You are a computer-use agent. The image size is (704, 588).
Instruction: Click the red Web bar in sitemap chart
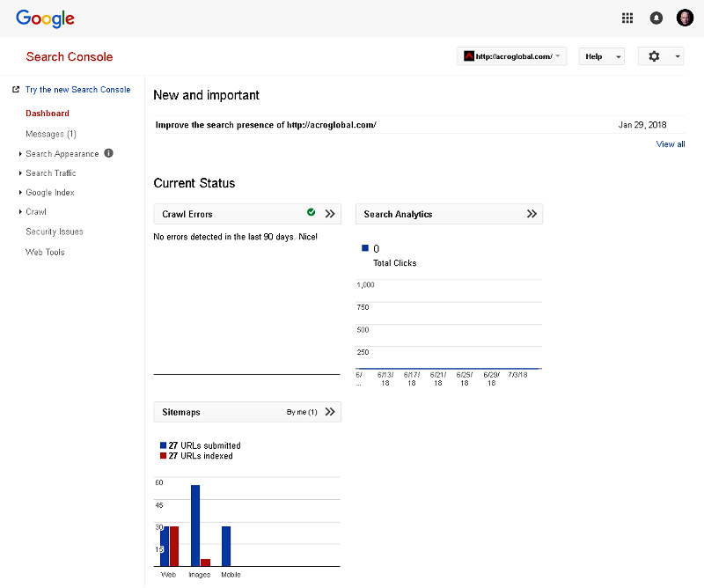[173, 547]
